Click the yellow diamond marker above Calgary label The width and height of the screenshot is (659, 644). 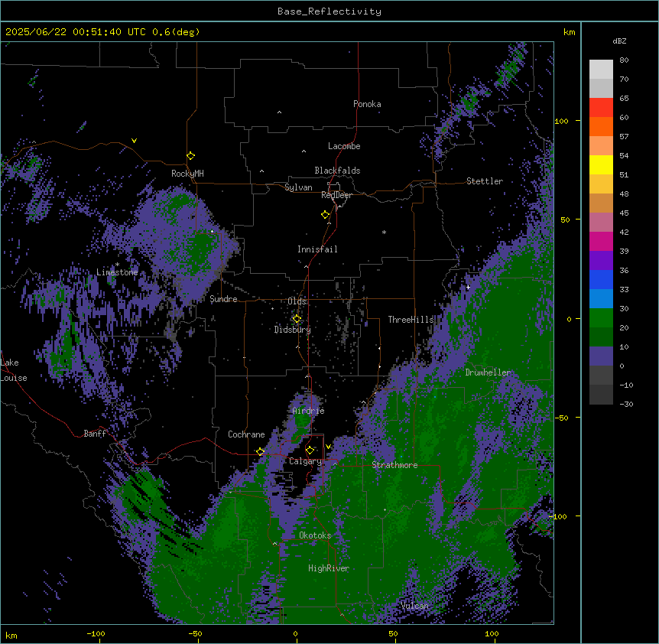[310, 450]
